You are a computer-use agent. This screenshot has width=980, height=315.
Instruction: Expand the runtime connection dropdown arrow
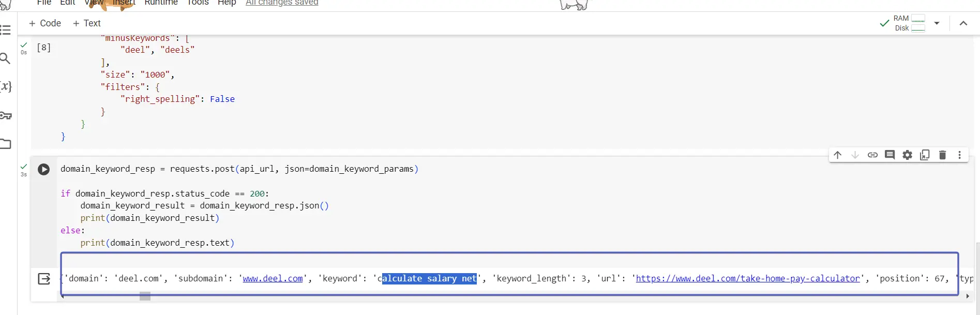(937, 23)
